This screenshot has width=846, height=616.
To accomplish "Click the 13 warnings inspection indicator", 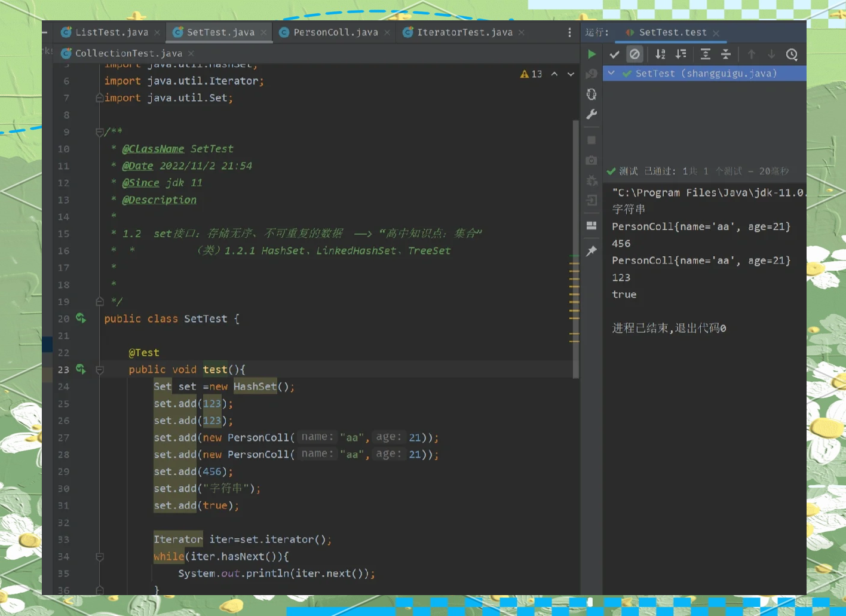I will tap(531, 74).
